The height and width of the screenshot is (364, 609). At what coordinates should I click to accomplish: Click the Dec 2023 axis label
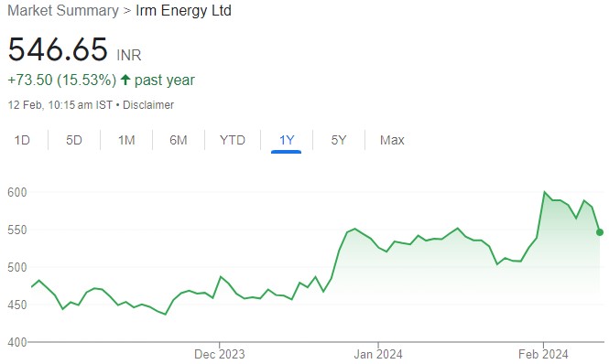click(x=220, y=354)
